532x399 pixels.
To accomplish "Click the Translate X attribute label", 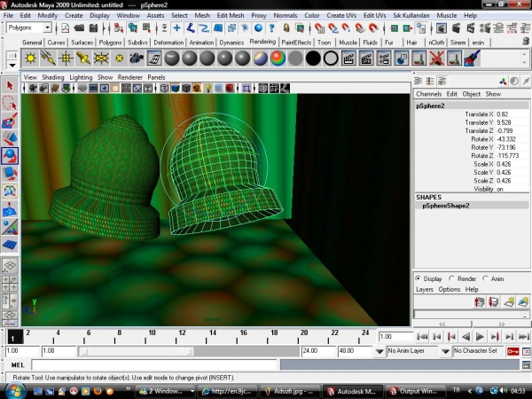I will pyautogui.click(x=479, y=114).
